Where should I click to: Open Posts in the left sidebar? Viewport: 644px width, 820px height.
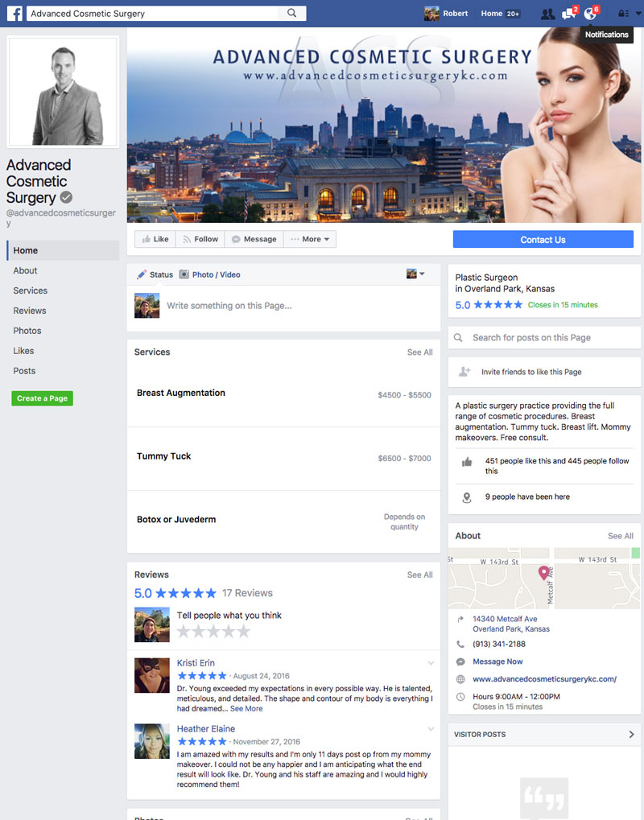tap(25, 371)
